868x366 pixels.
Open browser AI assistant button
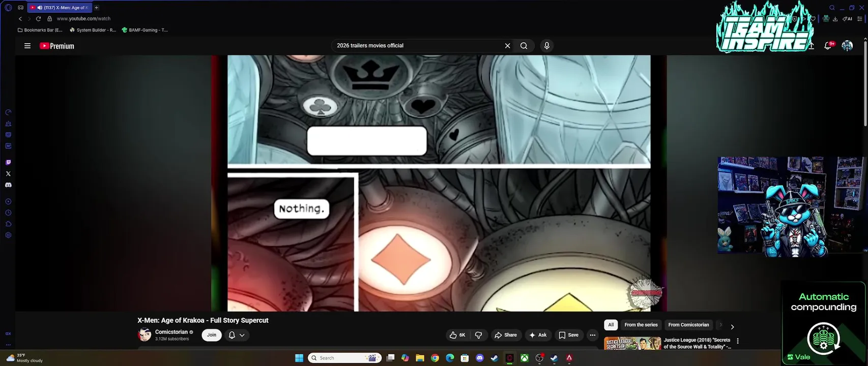847,19
